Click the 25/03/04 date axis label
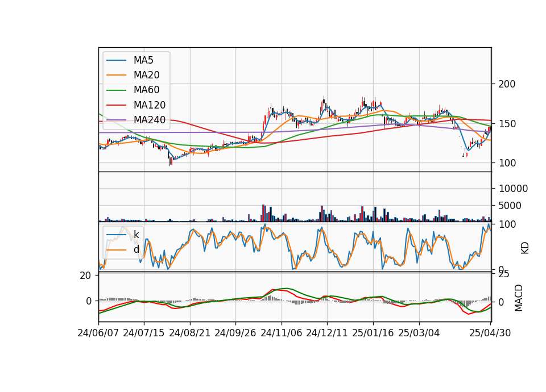The height and width of the screenshot is (392, 546). tap(419, 333)
